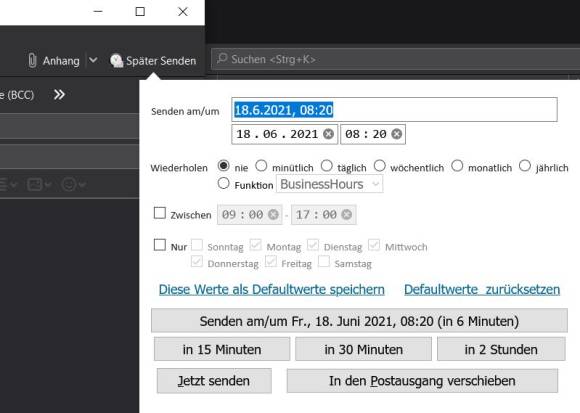Choose the Funktion radio button
The height and width of the screenshot is (413, 580).
tap(223, 183)
